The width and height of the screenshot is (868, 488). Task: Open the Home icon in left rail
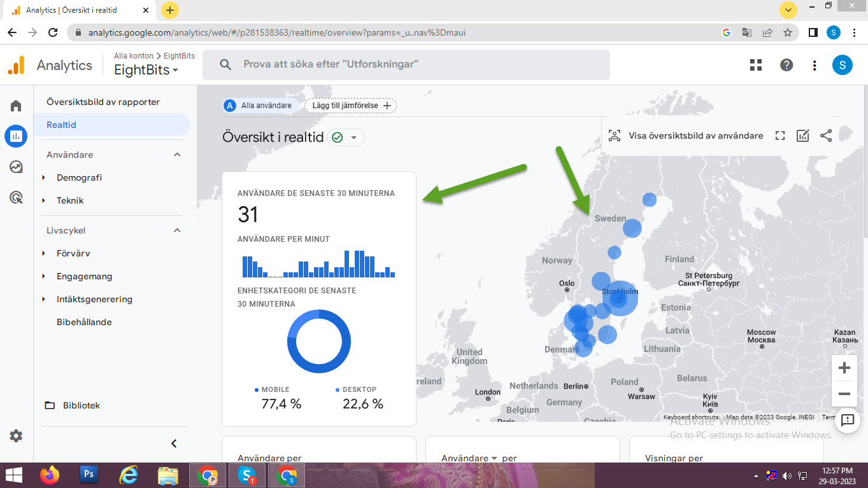click(16, 106)
